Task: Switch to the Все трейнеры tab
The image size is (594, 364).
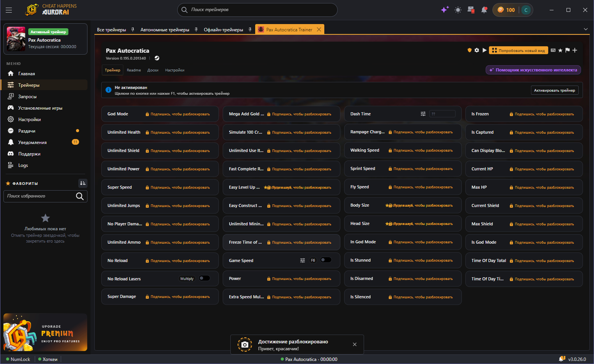Action: click(112, 30)
